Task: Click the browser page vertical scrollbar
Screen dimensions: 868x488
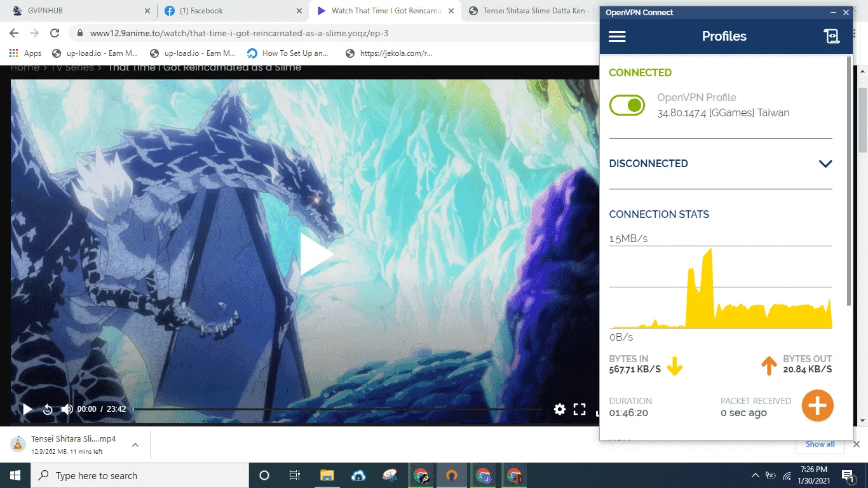Action: (x=862, y=121)
